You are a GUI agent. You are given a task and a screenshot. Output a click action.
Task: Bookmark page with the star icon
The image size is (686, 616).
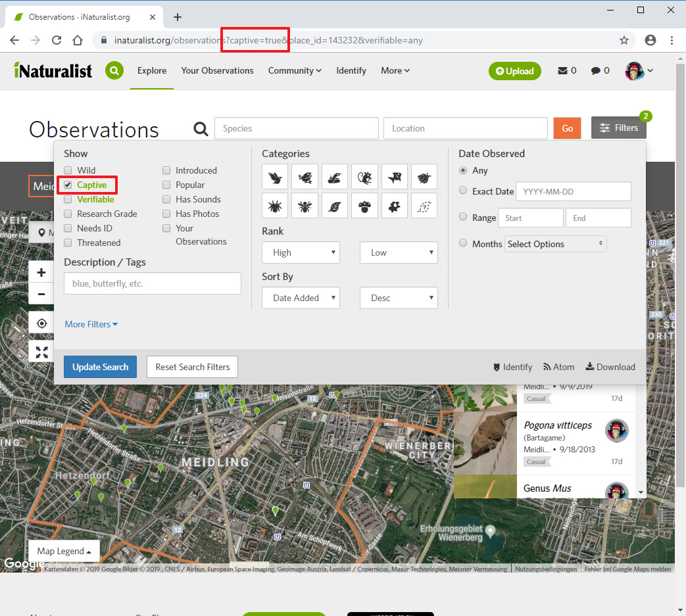(624, 40)
